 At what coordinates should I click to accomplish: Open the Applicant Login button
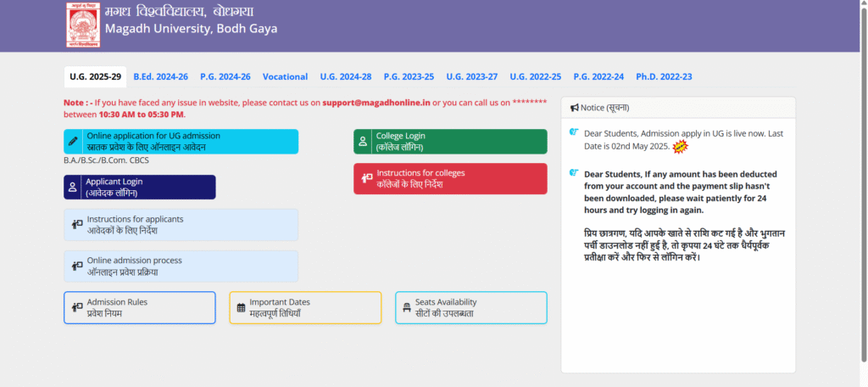pyautogui.click(x=140, y=187)
